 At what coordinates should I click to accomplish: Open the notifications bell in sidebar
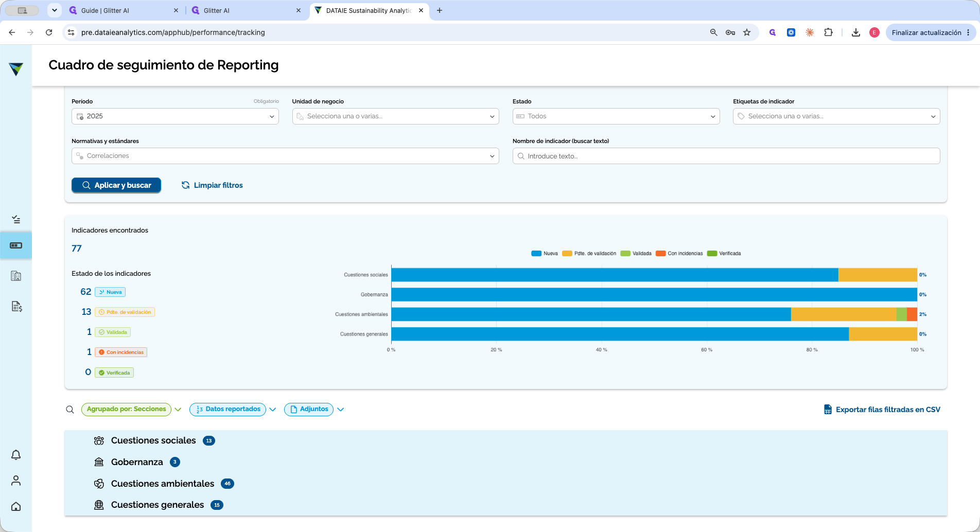click(x=16, y=455)
